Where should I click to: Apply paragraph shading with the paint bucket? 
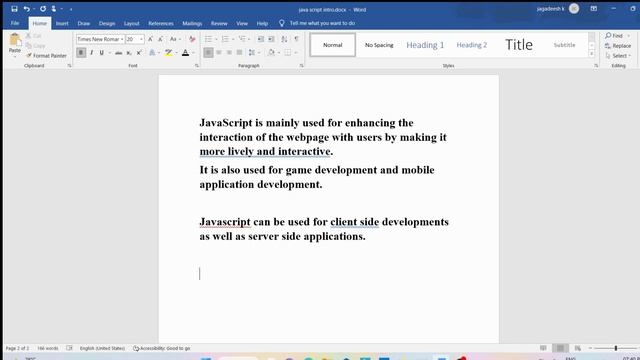point(271,53)
